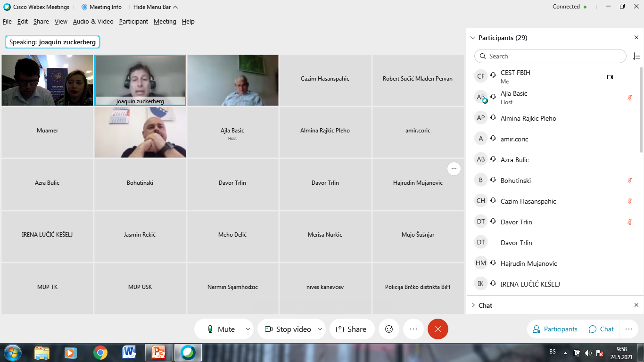Click the reactions smiley icon
Viewport: 644px width, 362px height.
coord(389,329)
